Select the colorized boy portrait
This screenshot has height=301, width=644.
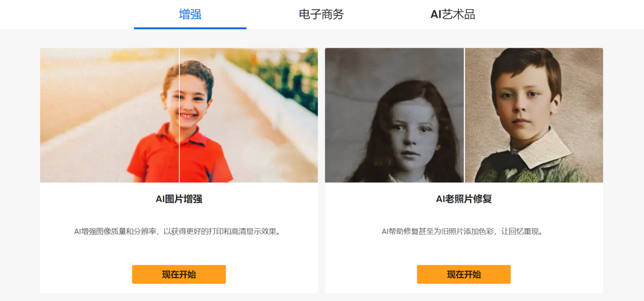point(534,115)
